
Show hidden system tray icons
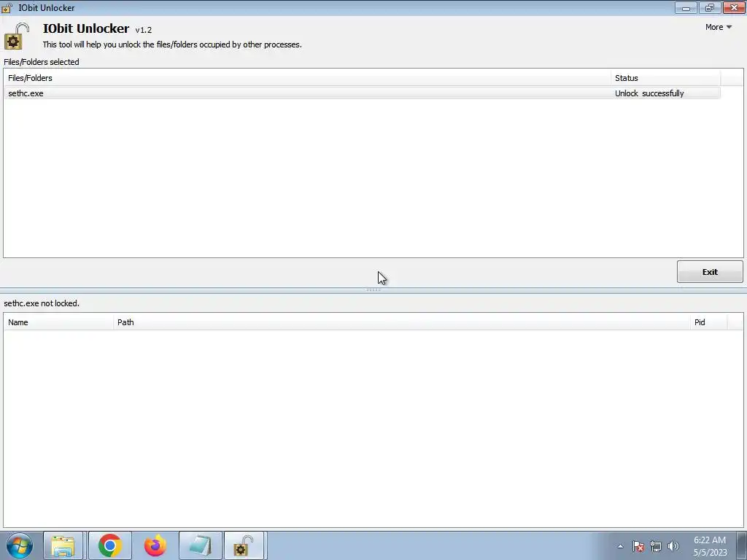pos(620,546)
